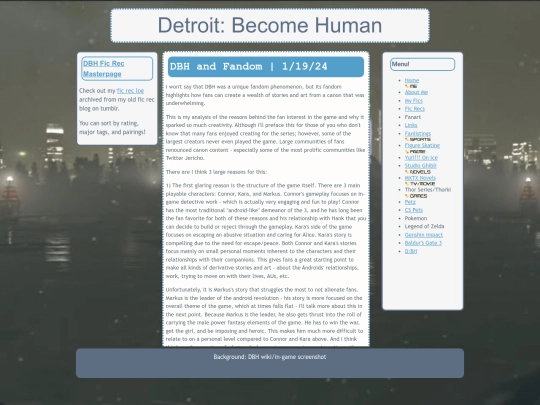Open the Home link in the menu
540x405 pixels.
tap(412, 80)
